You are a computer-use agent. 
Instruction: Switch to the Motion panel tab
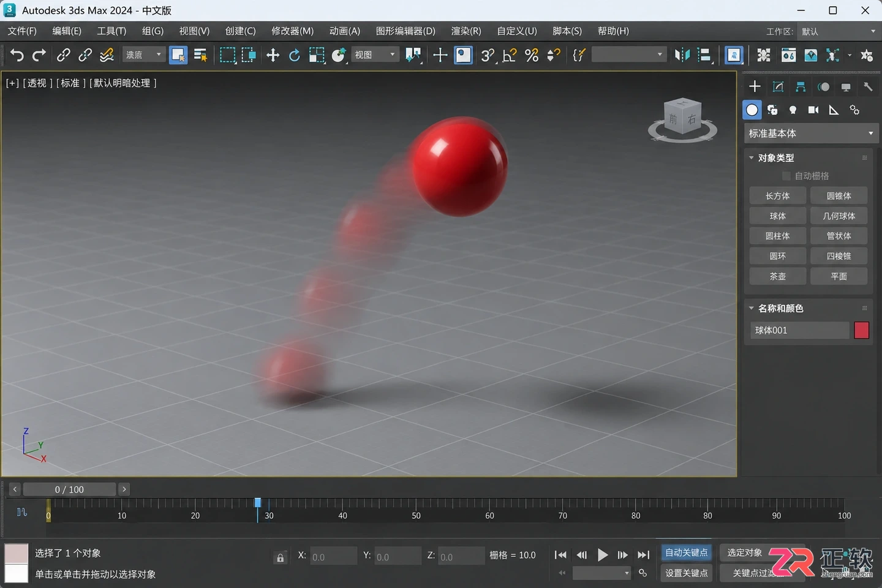(x=823, y=86)
